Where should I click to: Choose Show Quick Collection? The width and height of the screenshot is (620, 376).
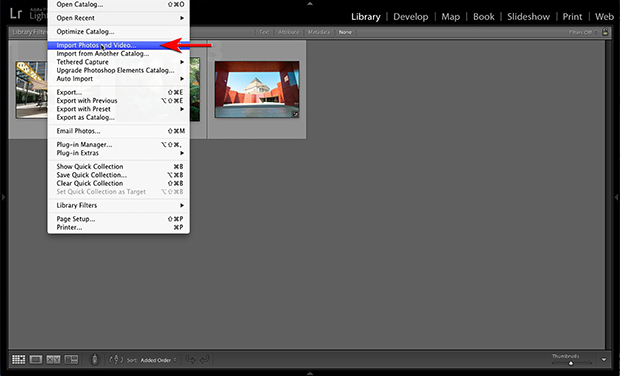(119, 166)
